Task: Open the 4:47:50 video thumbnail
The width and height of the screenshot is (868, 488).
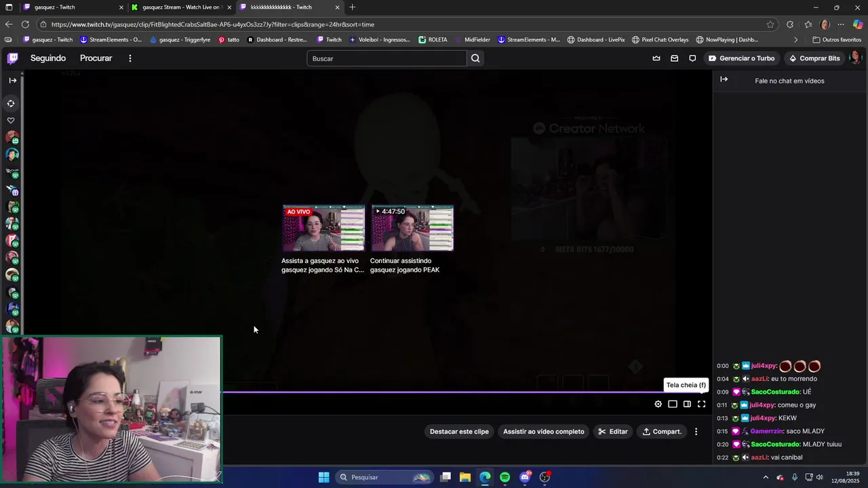Action: 412,228
